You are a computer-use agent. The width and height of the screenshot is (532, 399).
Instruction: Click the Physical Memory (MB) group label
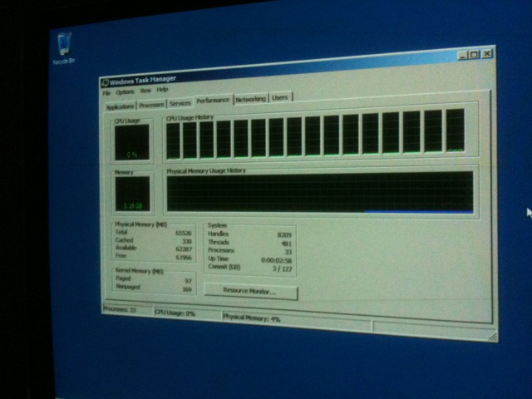(x=140, y=224)
